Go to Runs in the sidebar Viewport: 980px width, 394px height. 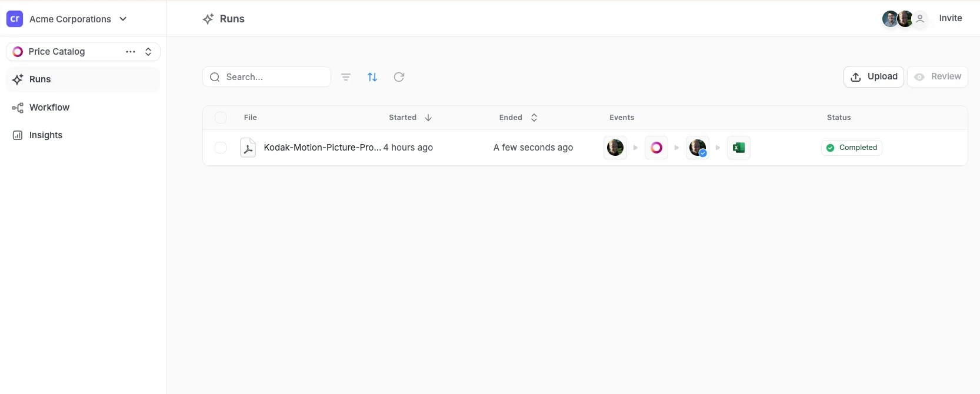coord(83,79)
